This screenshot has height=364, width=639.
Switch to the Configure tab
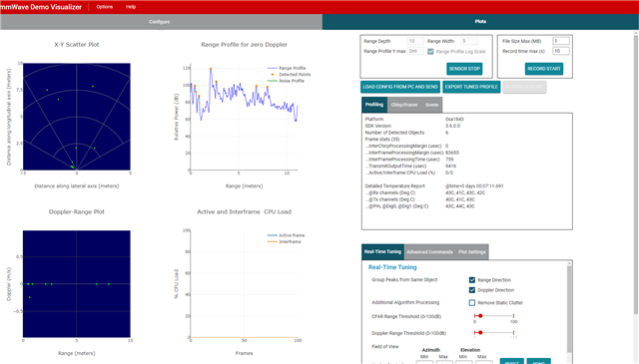tap(161, 22)
